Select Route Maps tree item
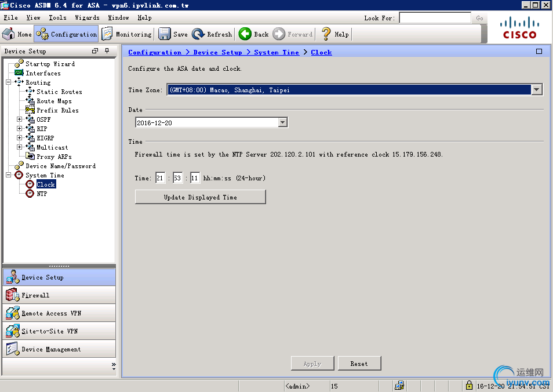 point(53,101)
